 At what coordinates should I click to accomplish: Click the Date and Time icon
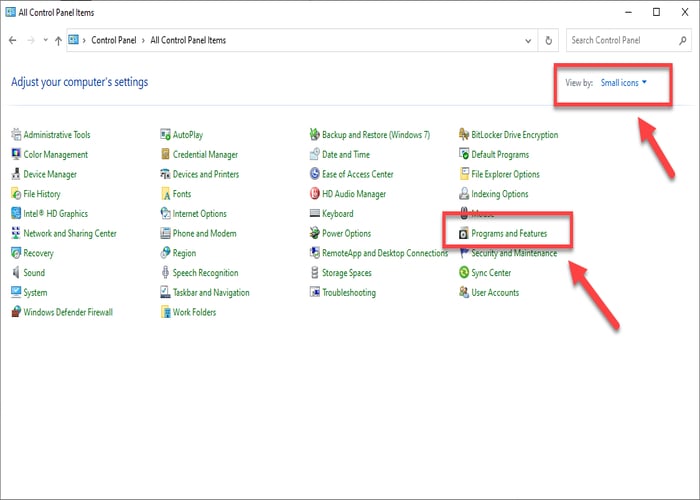click(315, 154)
